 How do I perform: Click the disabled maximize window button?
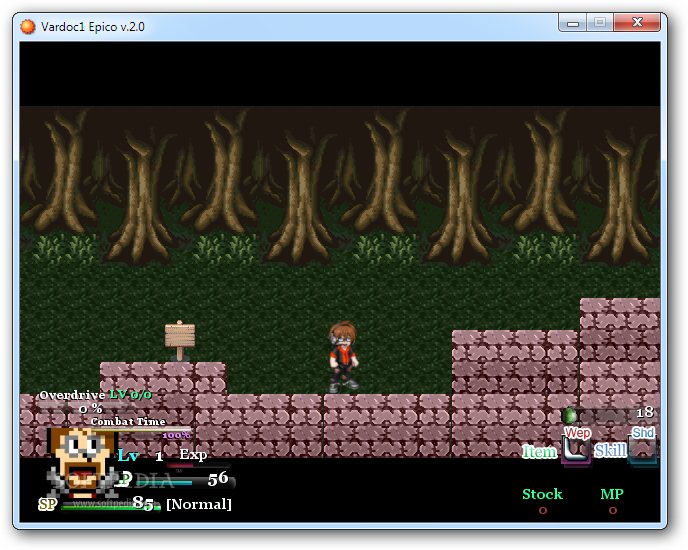600,23
